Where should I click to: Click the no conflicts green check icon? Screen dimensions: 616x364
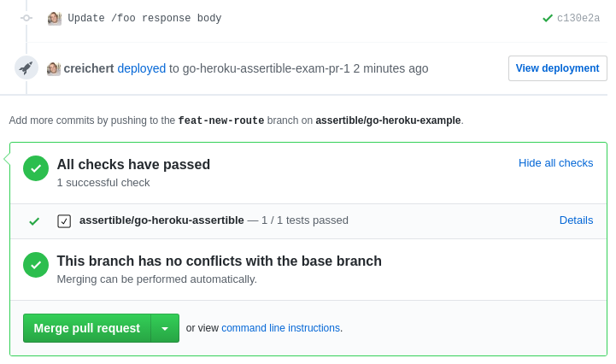36,265
